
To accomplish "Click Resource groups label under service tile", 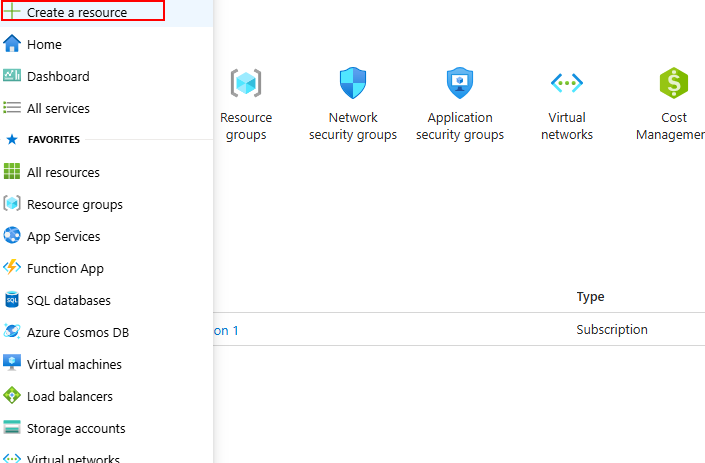I will pyautogui.click(x=246, y=126).
